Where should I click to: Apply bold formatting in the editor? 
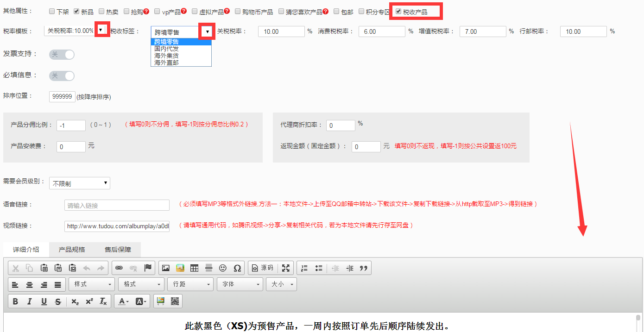(x=15, y=301)
